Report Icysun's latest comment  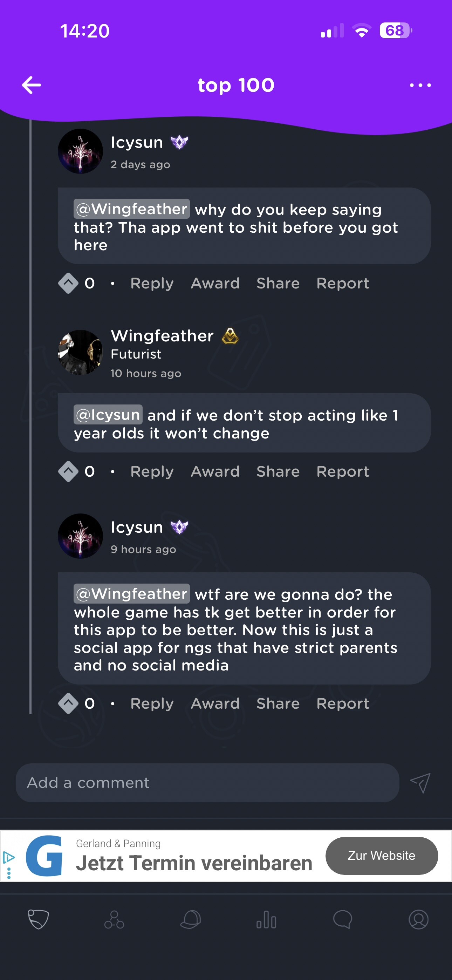point(343,703)
